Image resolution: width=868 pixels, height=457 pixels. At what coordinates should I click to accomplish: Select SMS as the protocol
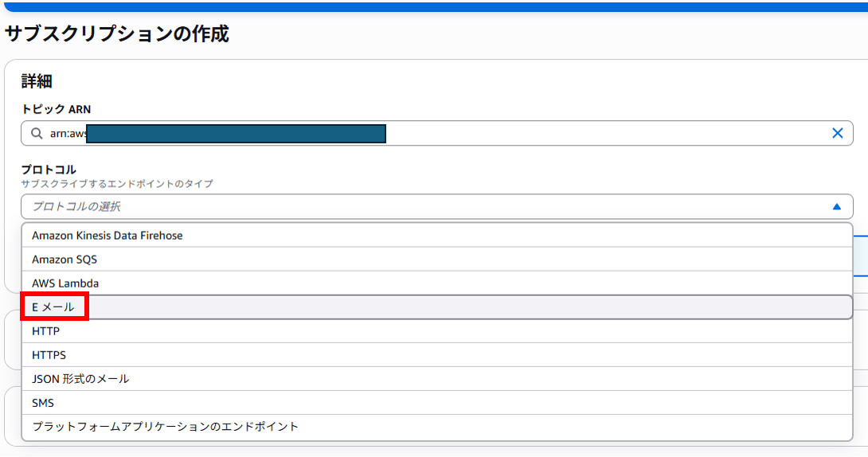click(x=436, y=402)
